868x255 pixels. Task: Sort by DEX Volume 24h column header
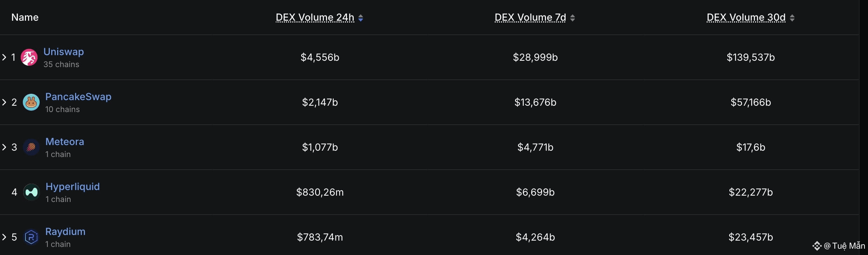pyautogui.click(x=315, y=18)
